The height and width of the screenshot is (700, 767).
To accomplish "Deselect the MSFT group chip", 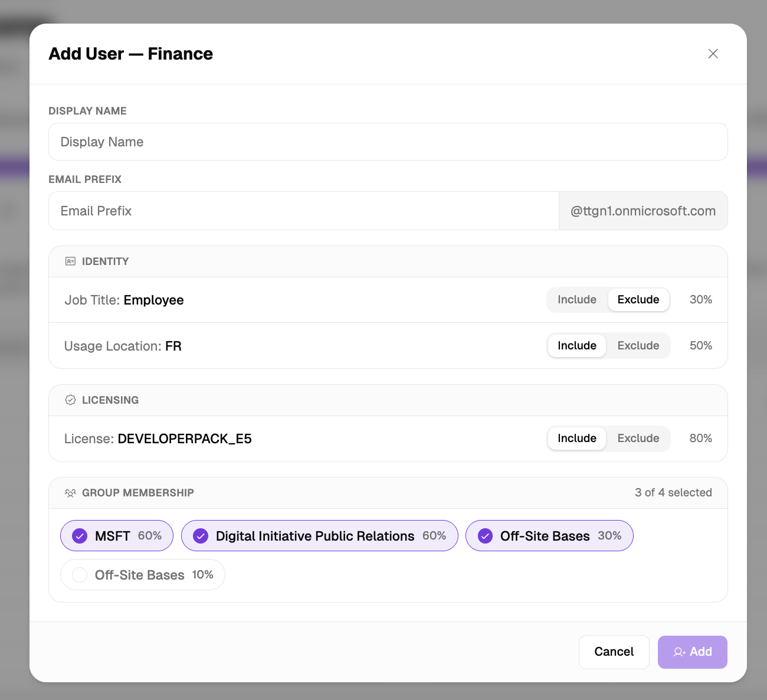I will click(117, 536).
